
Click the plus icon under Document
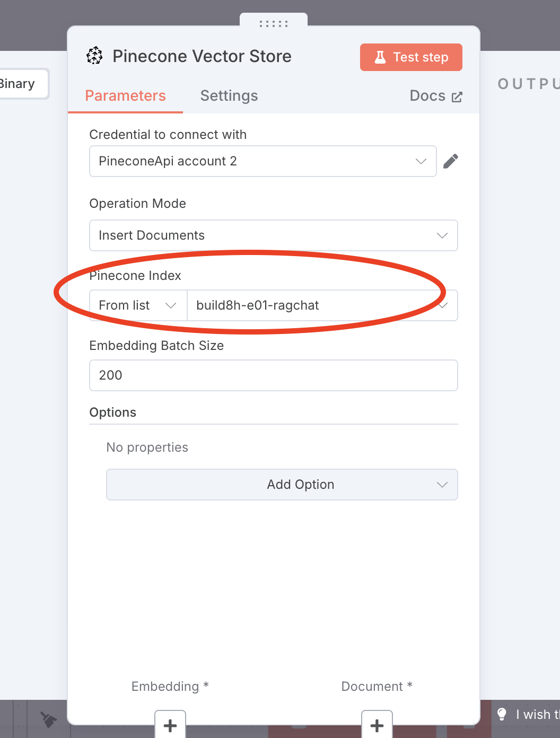pyautogui.click(x=377, y=725)
